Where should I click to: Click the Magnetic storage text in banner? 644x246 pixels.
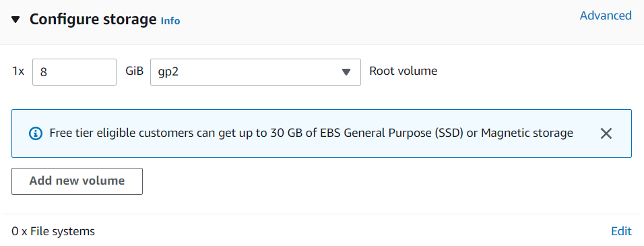coord(527,133)
